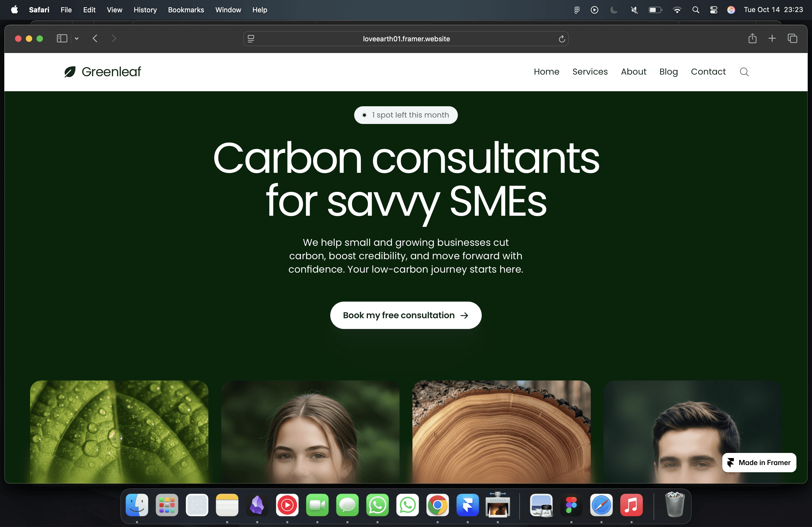Toggle Focus mode from the menu bar moon
Image resolution: width=812 pixels, height=527 pixels.
click(614, 10)
